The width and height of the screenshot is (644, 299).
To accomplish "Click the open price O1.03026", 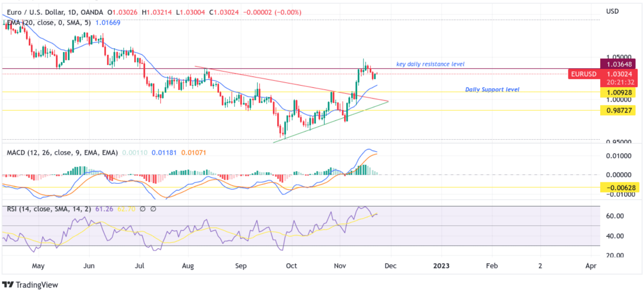I will [x=122, y=12].
